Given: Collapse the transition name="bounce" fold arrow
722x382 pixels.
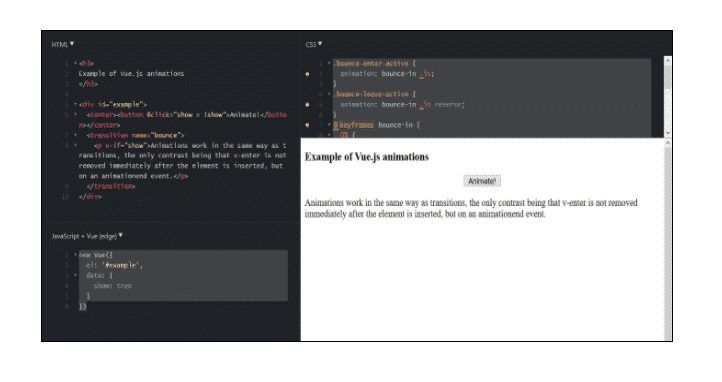Looking at the screenshot, I should click(76, 135).
